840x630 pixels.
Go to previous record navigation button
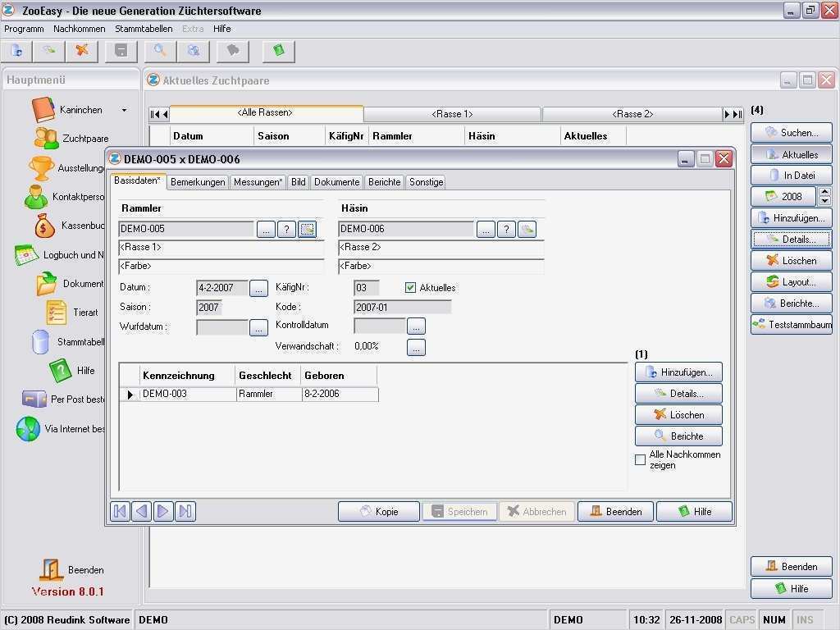pyautogui.click(x=141, y=512)
